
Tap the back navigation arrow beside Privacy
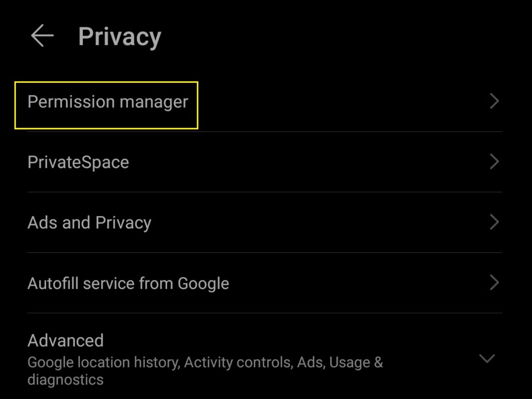tap(42, 35)
